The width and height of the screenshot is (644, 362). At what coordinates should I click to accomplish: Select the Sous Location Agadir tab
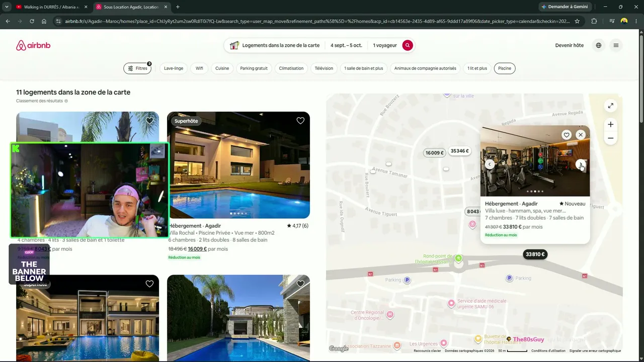click(x=131, y=7)
